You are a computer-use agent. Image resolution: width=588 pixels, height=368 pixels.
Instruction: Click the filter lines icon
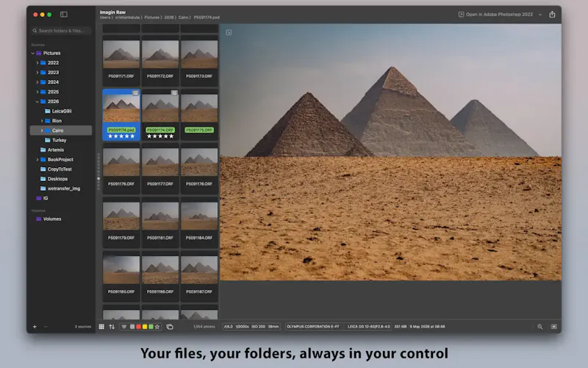[x=123, y=327]
